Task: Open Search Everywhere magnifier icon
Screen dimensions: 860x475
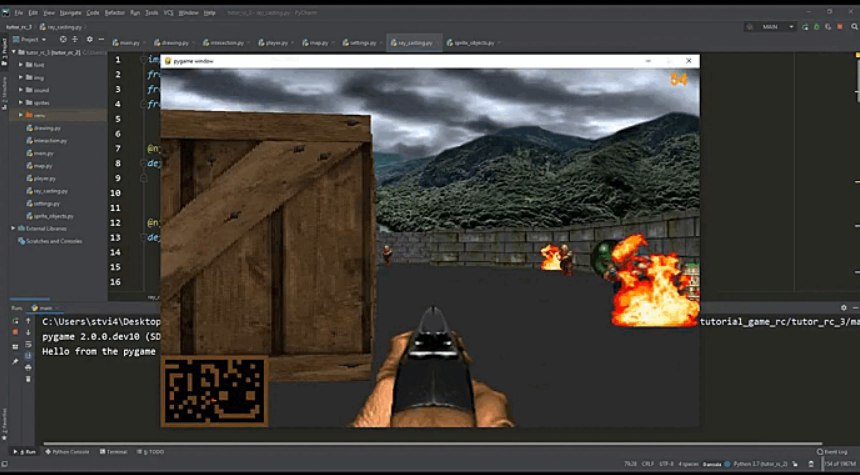Action: pos(854,27)
